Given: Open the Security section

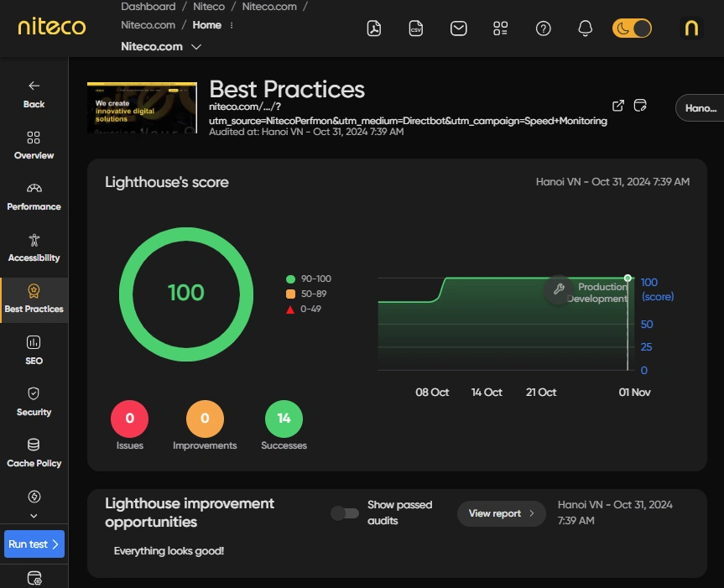Looking at the screenshot, I should coord(34,402).
